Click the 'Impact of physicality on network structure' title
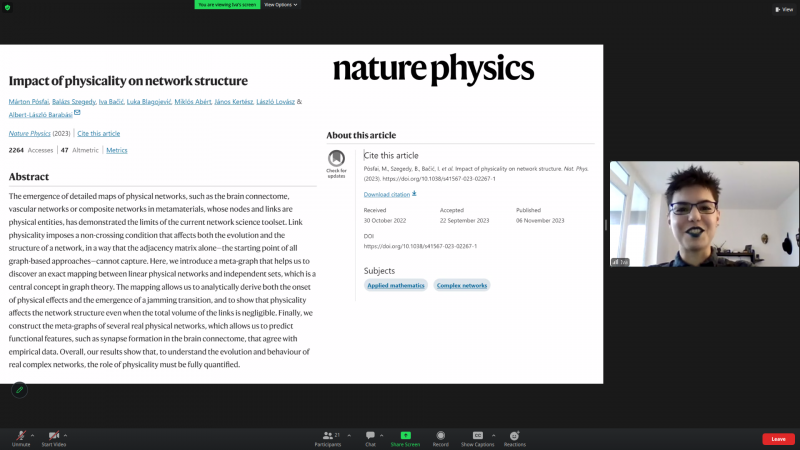 128,81
